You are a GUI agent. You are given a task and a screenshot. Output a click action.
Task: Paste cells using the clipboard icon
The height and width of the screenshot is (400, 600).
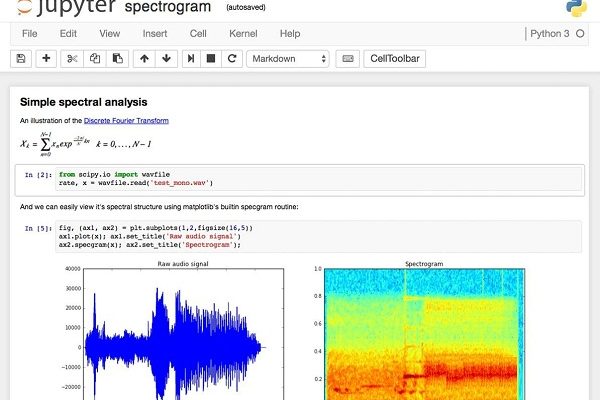pos(117,59)
